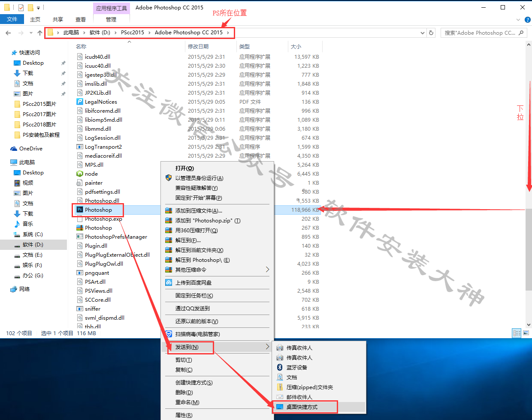Click the back navigation arrow
This screenshot has width=532, height=420.
(x=8, y=33)
